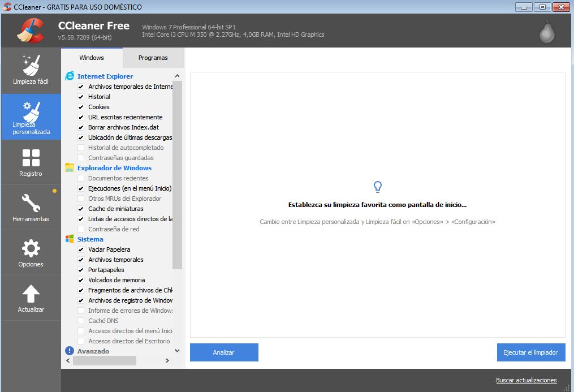Expand the Avanzado section header

click(x=93, y=351)
